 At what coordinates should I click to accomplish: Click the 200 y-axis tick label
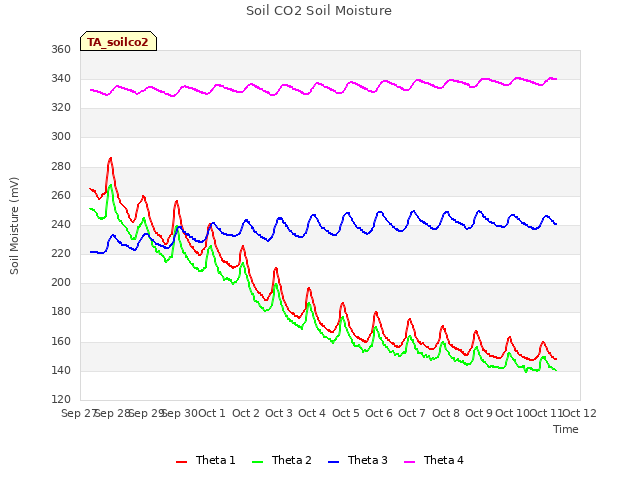[61, 282]
